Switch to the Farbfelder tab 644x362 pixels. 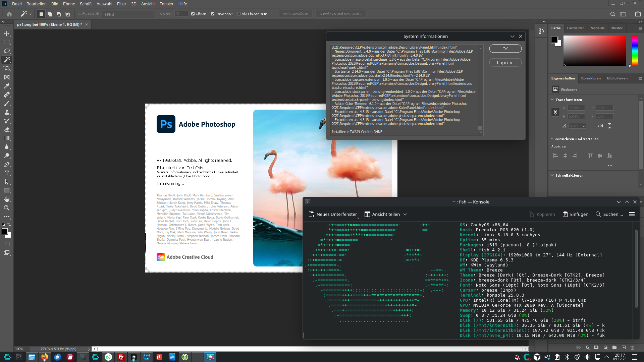point(576,28)
